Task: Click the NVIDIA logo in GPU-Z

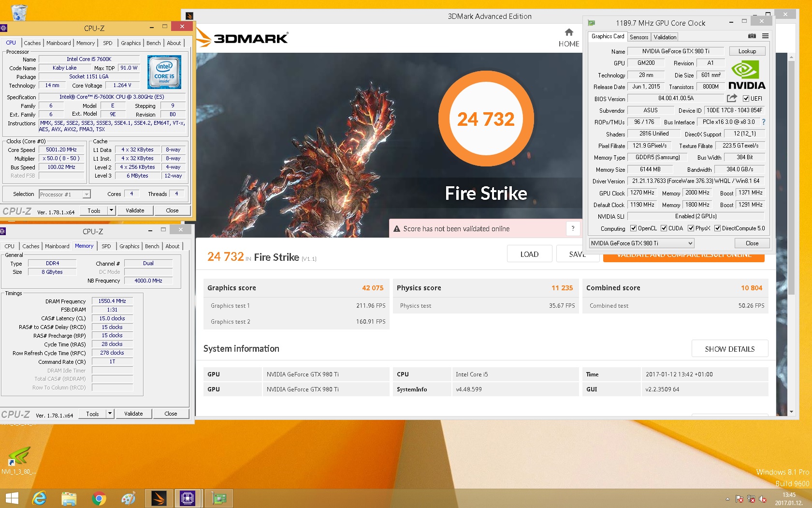Action: [x=747, y=75]
